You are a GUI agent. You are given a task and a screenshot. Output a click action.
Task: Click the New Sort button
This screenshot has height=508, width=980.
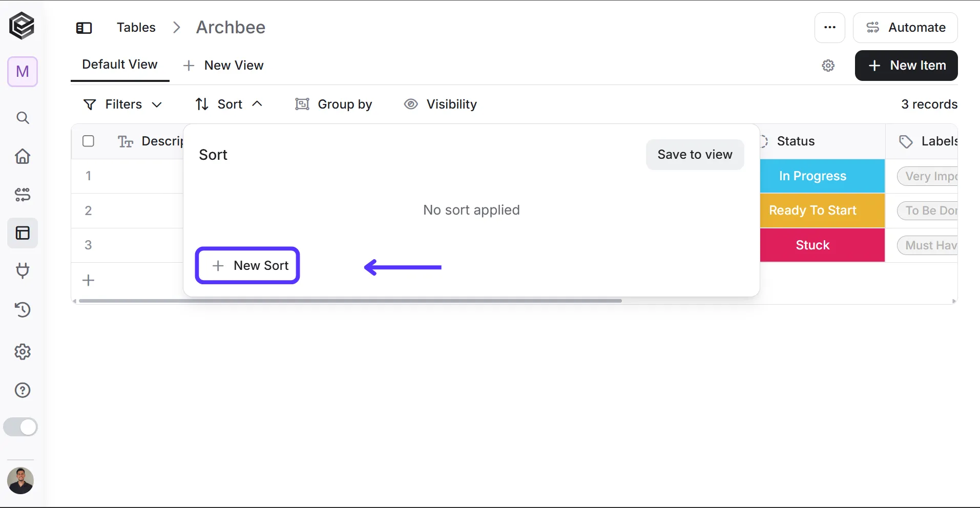click(x=247, y=265)
